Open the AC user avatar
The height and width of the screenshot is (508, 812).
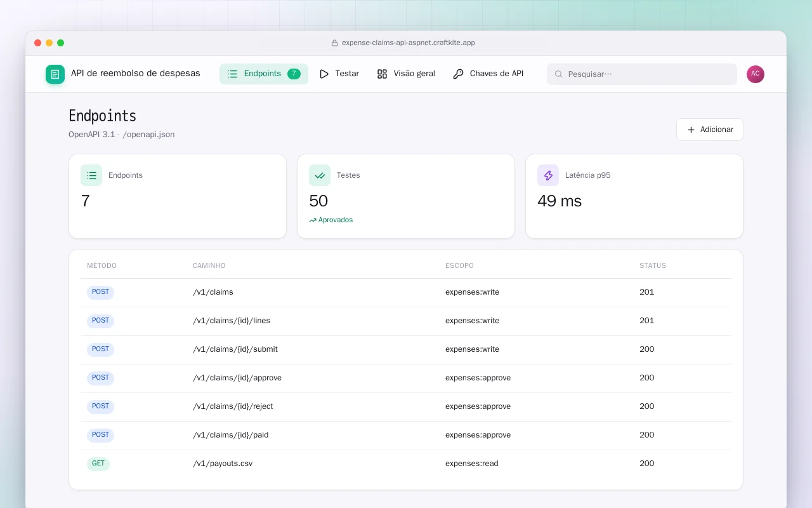[756, 74]
